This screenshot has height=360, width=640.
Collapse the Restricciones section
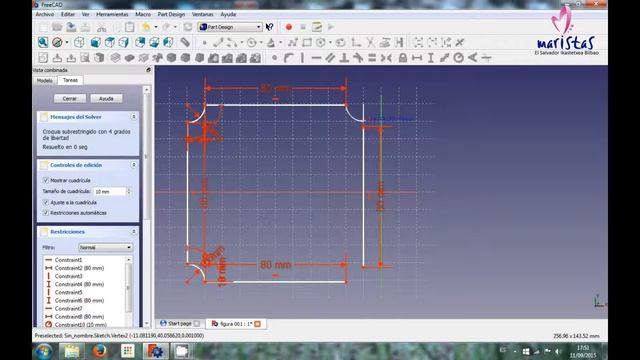133,232
